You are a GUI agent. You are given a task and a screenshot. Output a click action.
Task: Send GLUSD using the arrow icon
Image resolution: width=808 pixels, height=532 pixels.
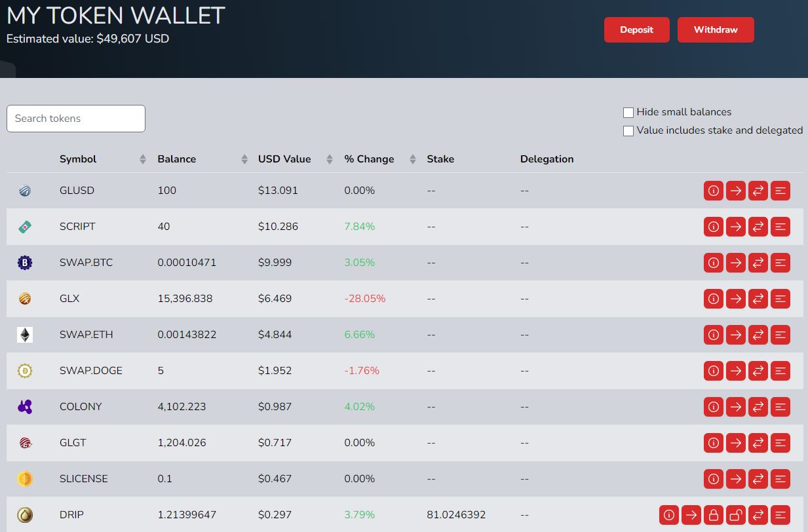[736, 191]
